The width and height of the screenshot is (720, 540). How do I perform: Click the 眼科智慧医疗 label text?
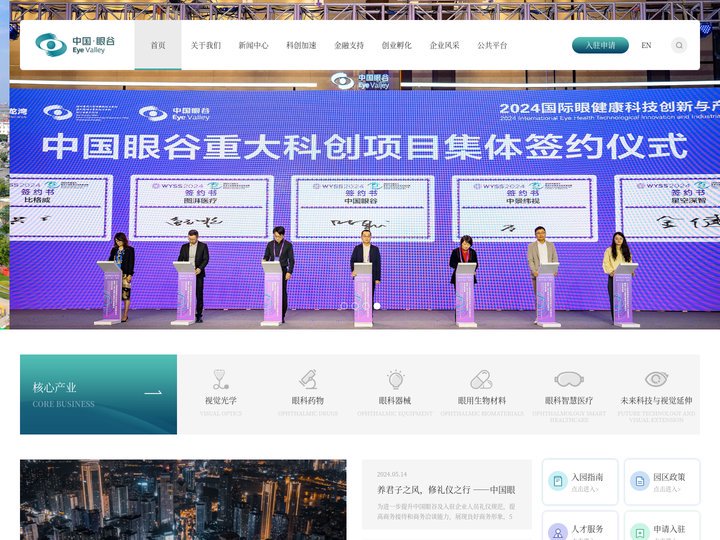(569, 400)
